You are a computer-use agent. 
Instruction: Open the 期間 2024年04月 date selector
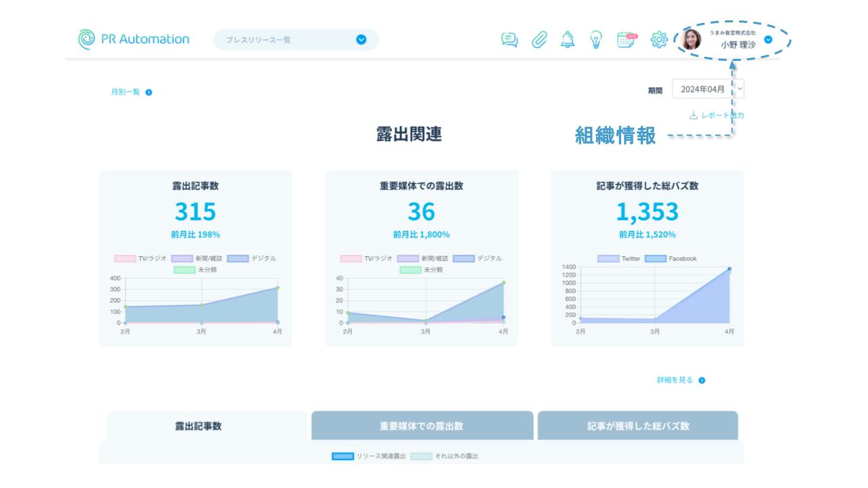[x=707, y=89]
